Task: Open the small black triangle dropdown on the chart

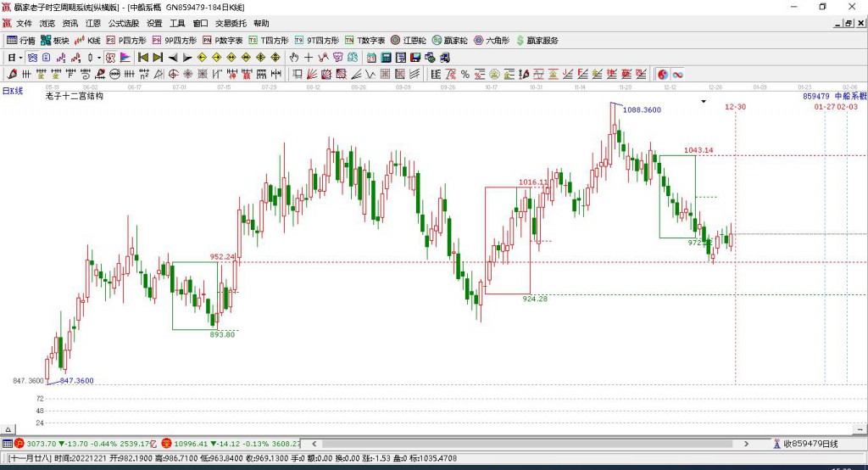Action: pyautogui.click(x=704, y=102)
